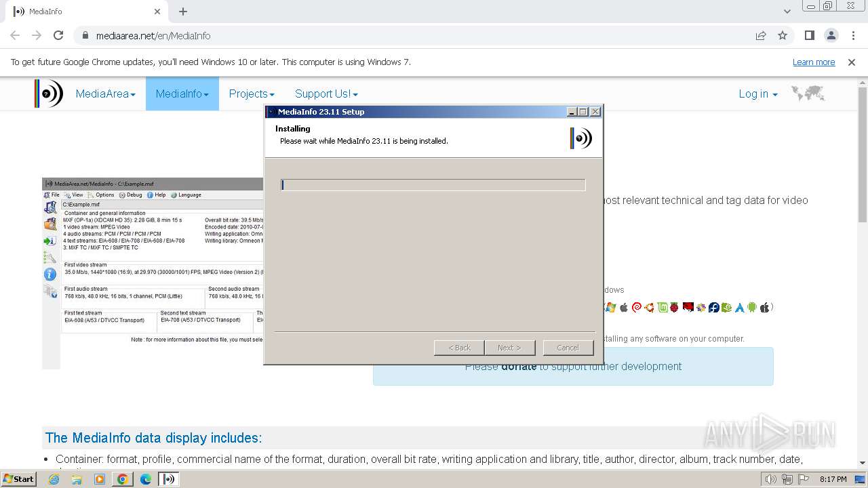Open the Windows Start menu
868x488 pixels.
click(x=19, y=479)
